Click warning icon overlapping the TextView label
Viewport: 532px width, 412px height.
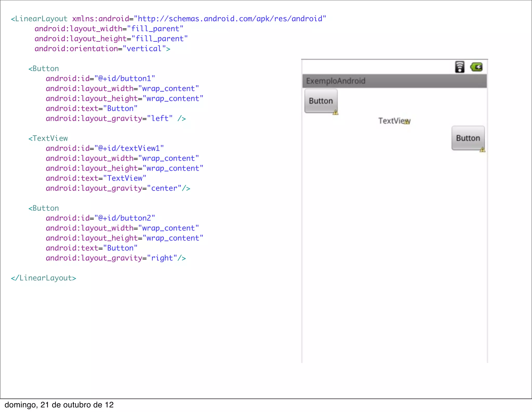pos(407,121)
